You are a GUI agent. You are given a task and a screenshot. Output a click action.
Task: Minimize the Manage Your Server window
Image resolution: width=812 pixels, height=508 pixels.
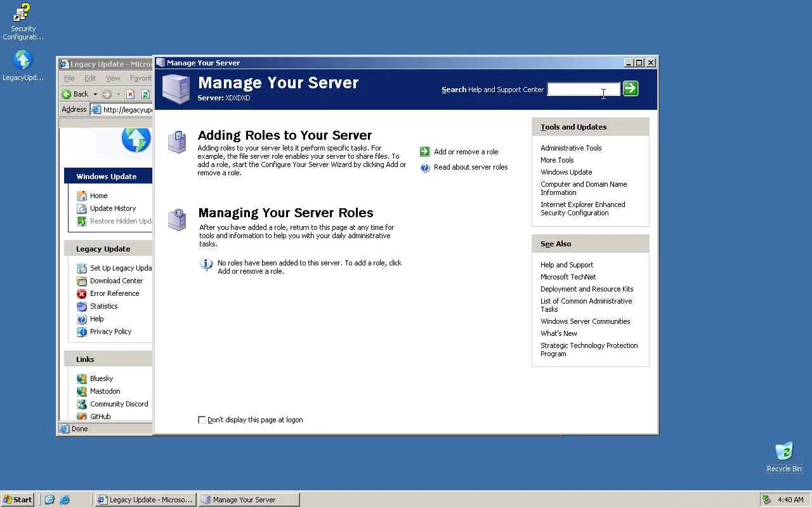[629, 63]
